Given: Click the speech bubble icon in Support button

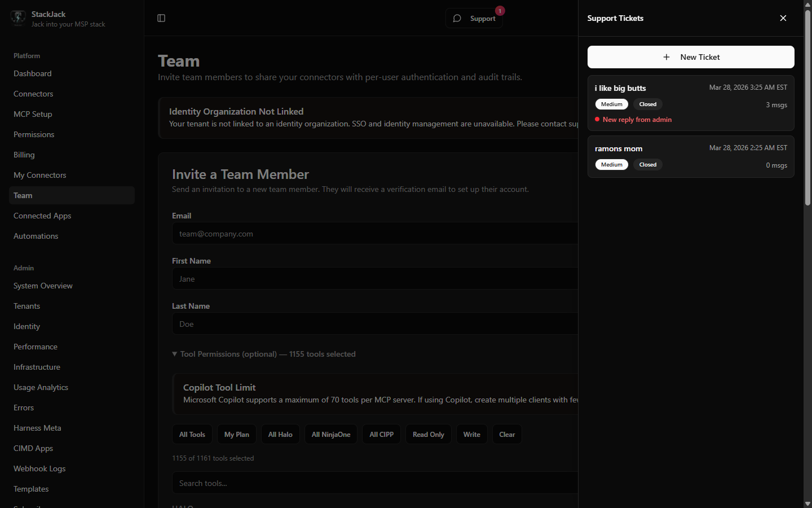Looking at the screenshot, I should [x=457, y=19].
